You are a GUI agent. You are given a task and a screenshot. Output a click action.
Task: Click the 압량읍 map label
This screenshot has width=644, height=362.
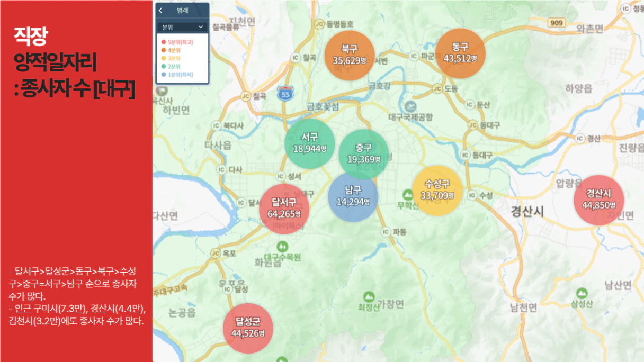pyautogui.click(x=569, y=184)
